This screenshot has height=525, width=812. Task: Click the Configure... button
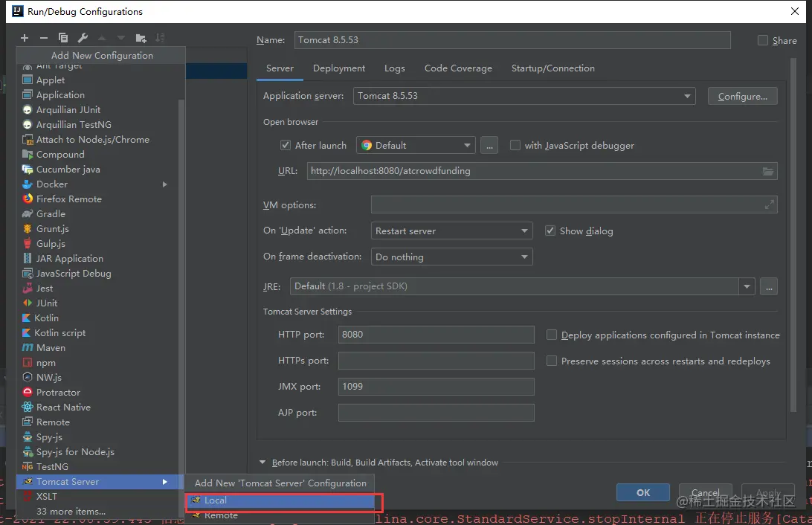(743, 97)
